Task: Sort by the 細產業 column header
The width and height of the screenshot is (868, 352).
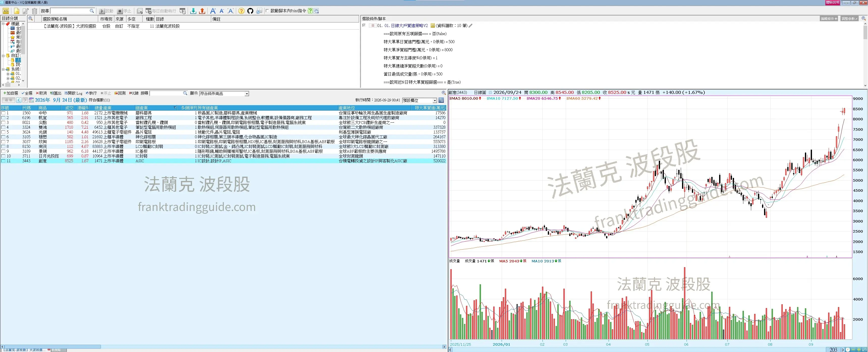Action: [x=156, y=108]
